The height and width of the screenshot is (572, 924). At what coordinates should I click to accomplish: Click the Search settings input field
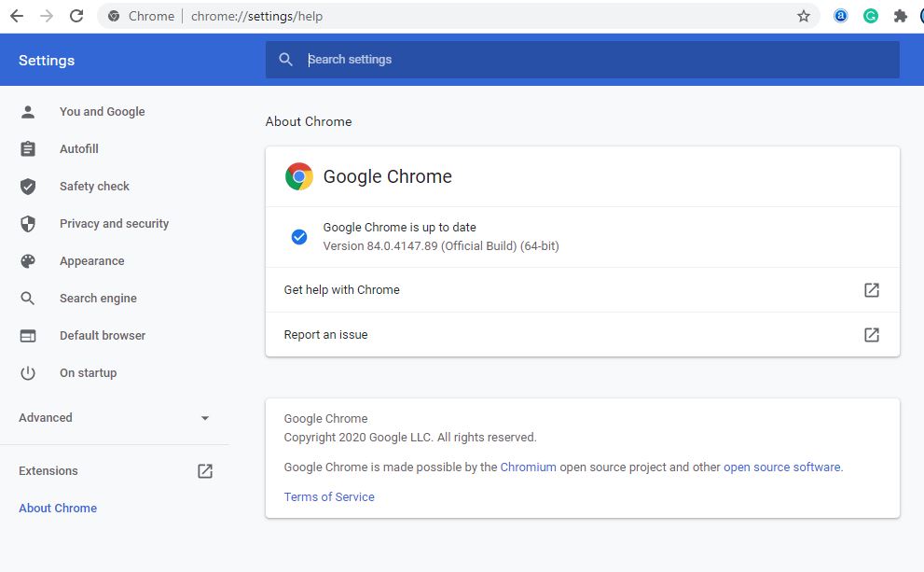coord(597,60)
